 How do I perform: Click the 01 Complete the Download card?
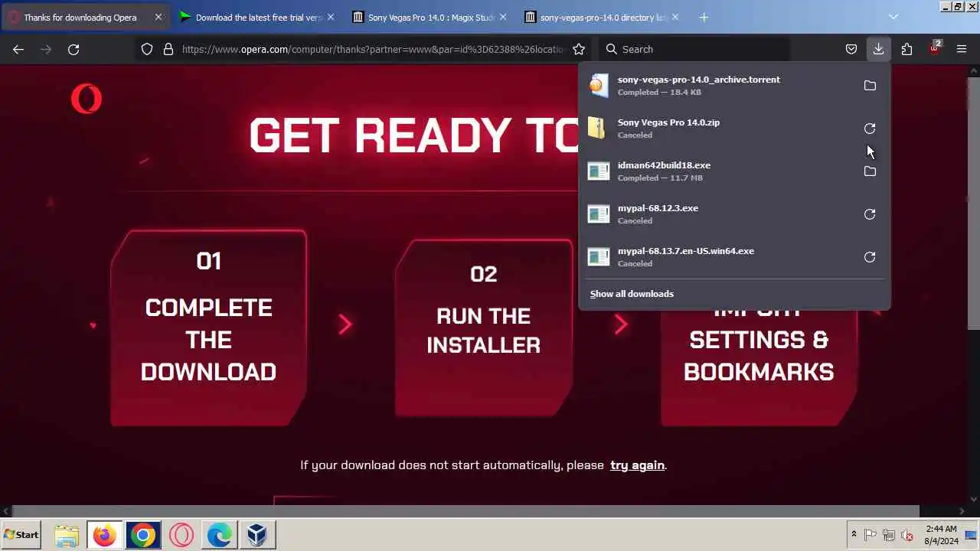(x=208, y=328)
